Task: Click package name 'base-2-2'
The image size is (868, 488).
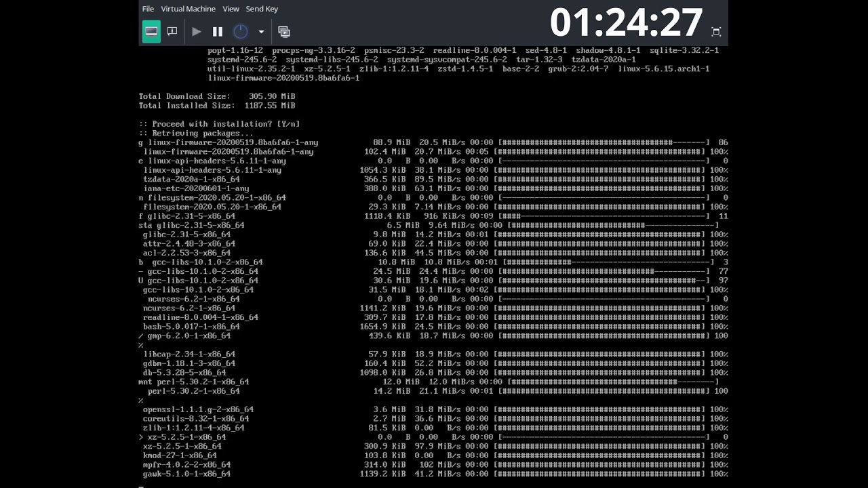Action: pos(521,68)
